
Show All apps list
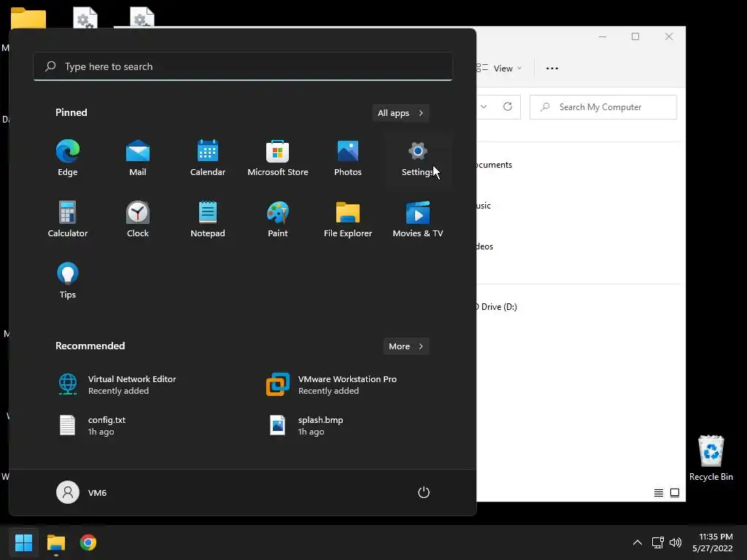click(x=400, y=113)
